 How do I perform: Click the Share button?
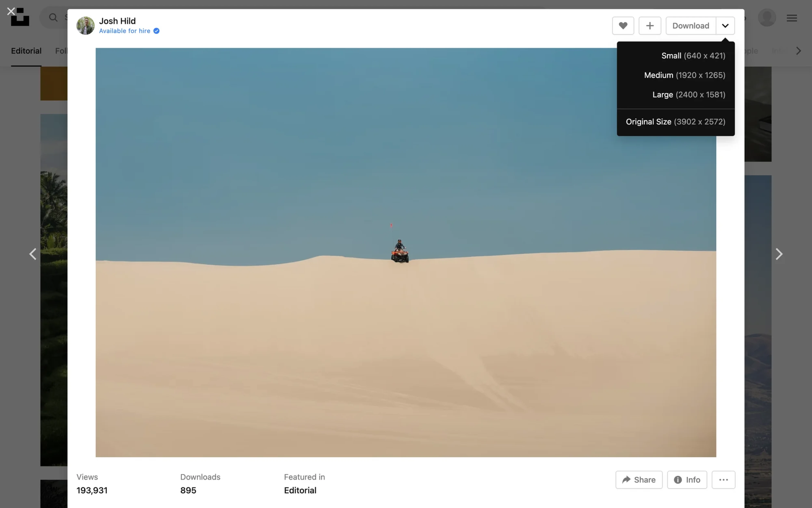pyautogui.click(x=639, y=480)
